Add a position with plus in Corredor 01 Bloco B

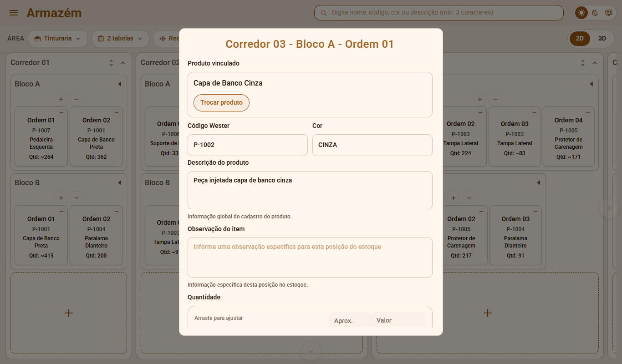tap(61, 197)
